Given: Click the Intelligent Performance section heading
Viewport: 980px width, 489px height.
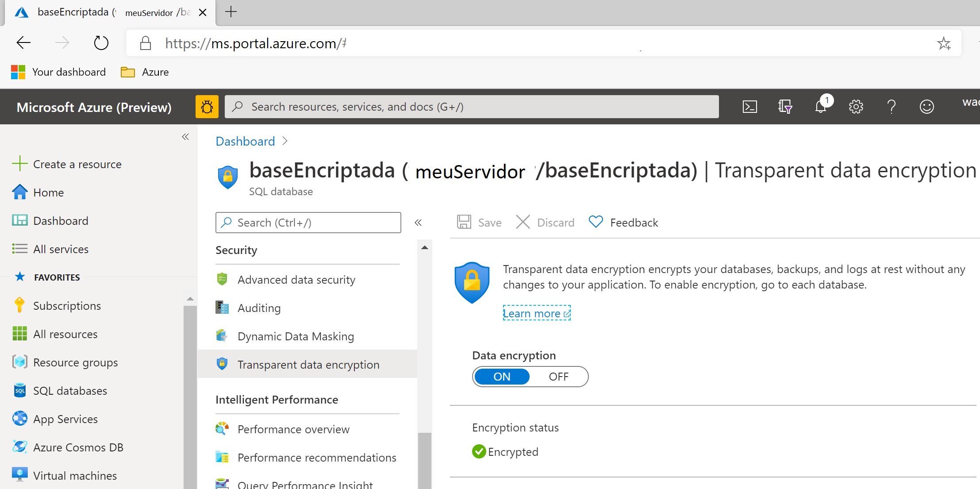Looking at the screenshot, I should [277, 400].
